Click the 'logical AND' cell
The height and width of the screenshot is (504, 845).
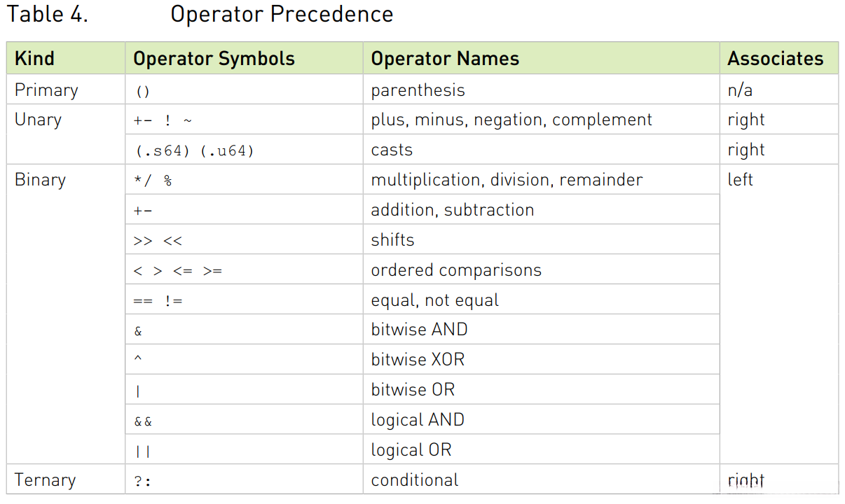tap(418, 420)
